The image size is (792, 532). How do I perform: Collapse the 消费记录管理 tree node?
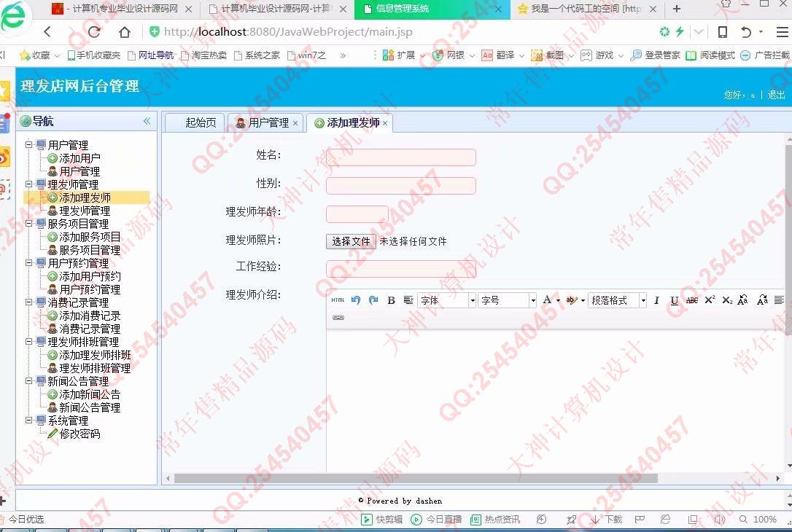tap(29, 302)
